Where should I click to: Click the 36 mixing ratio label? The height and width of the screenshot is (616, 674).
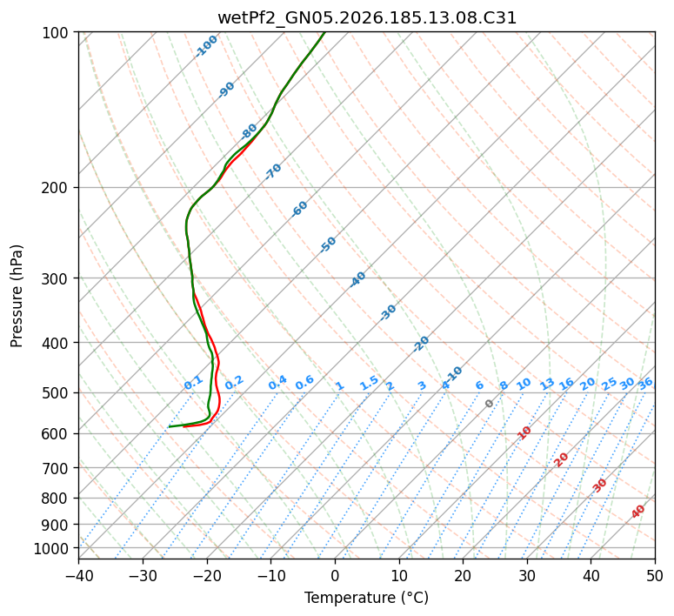[645, 384]
